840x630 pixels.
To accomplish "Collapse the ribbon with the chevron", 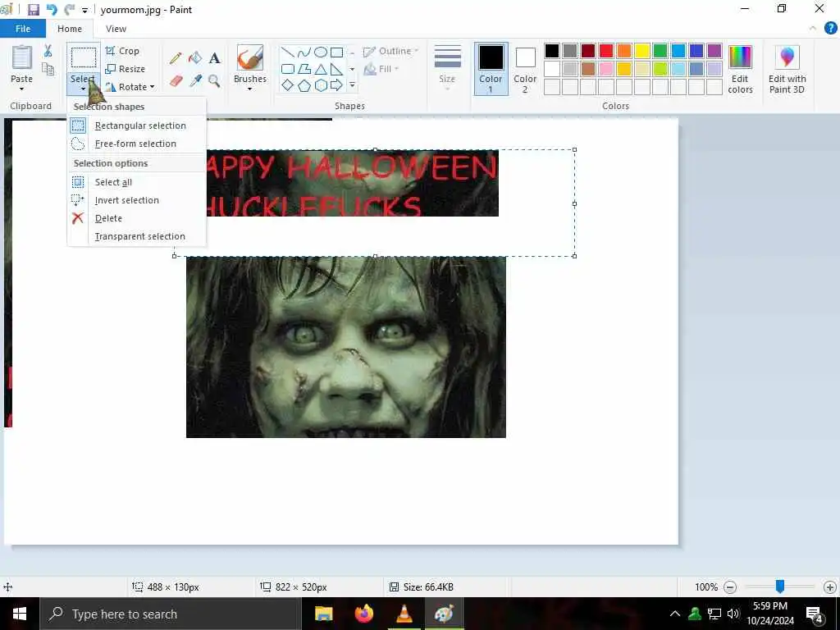I will coord(813,29).
